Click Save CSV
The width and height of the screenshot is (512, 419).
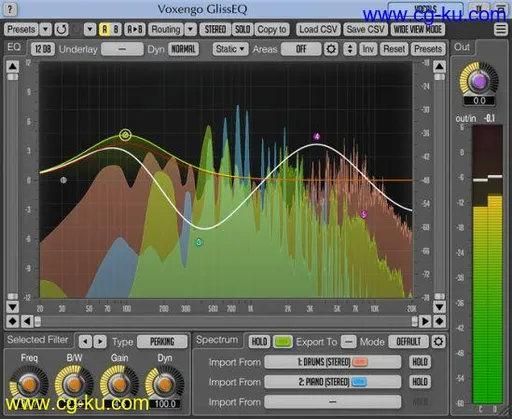tap(365, 30)
